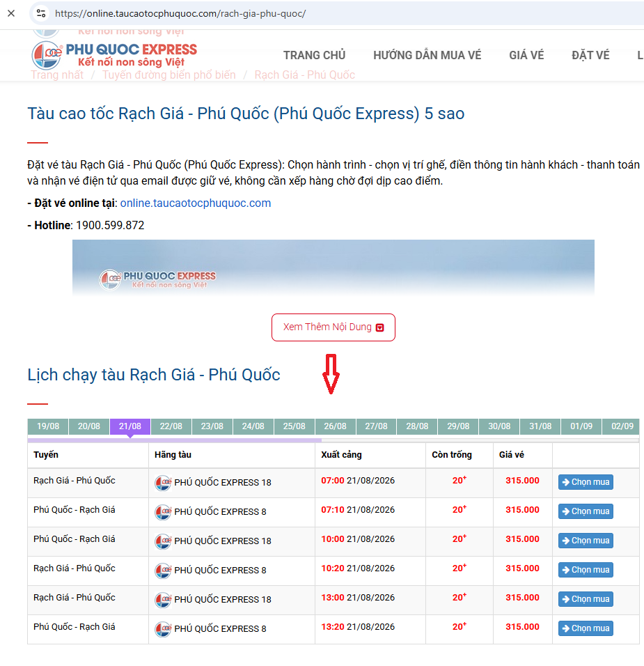Viewport: 644px width, 666px height.
Task: Click the Lịch chạy tàu Rạch Giá heading
Action: [154, 375]
